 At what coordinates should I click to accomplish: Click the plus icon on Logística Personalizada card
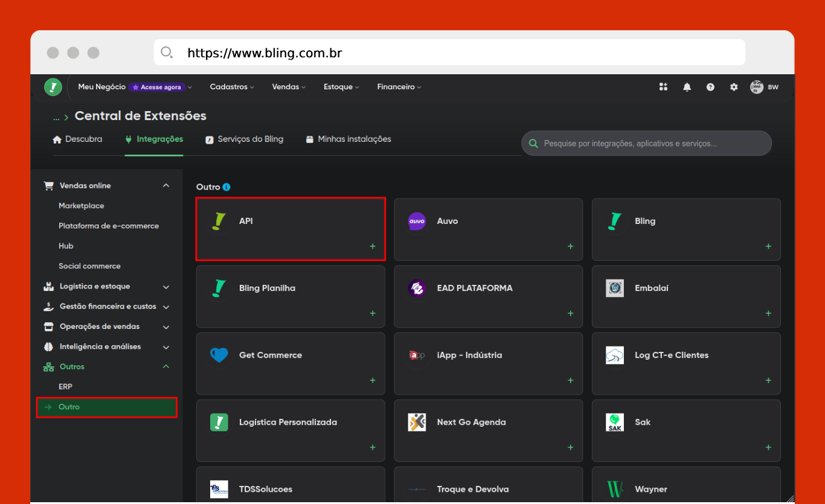[x=373, y=447]
